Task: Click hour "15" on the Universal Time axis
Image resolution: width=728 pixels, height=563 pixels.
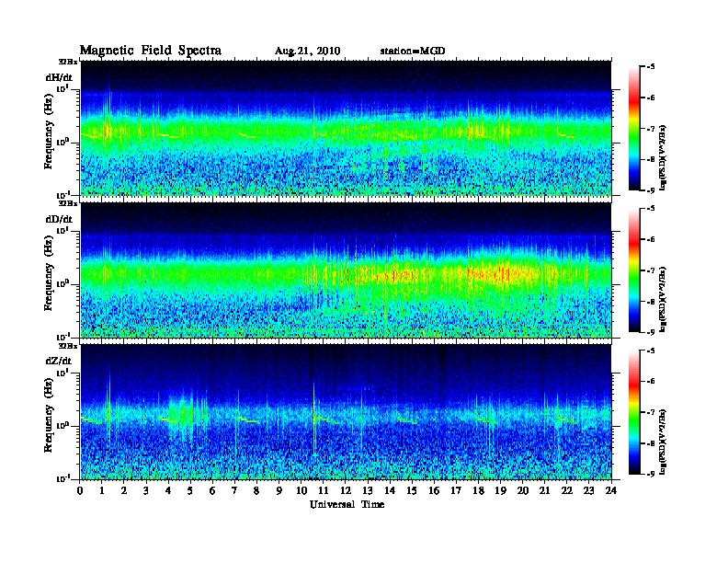Action: pos(412,491)
